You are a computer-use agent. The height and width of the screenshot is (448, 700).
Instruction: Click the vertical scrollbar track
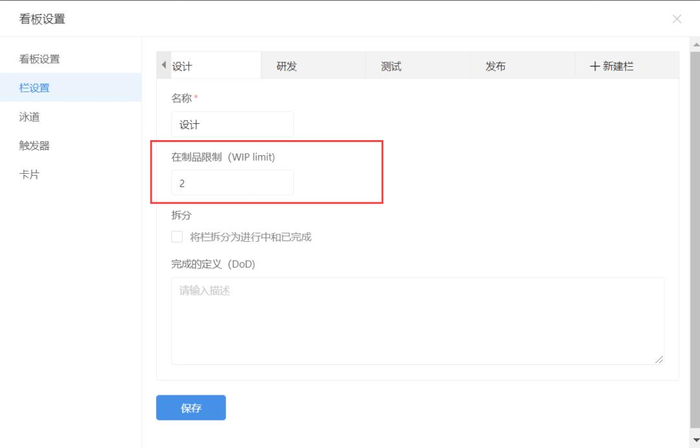tap(696, 241)
